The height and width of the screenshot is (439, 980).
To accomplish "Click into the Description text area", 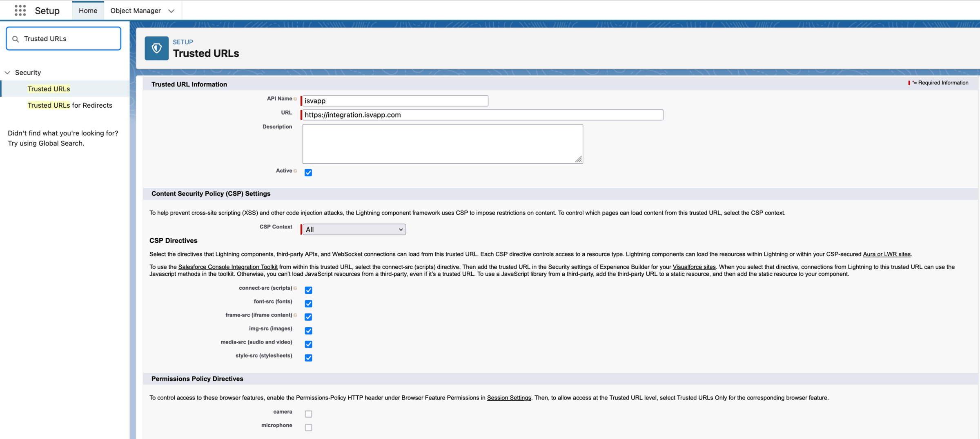I will 443,144.
